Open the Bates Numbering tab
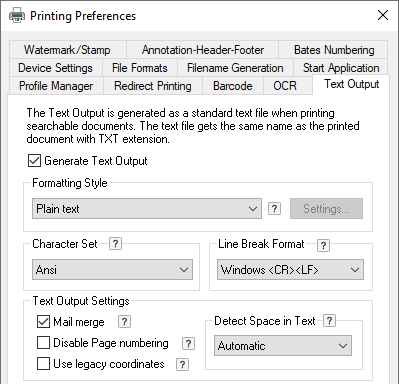This screenshot has width=399, height=384. [334, 50]
